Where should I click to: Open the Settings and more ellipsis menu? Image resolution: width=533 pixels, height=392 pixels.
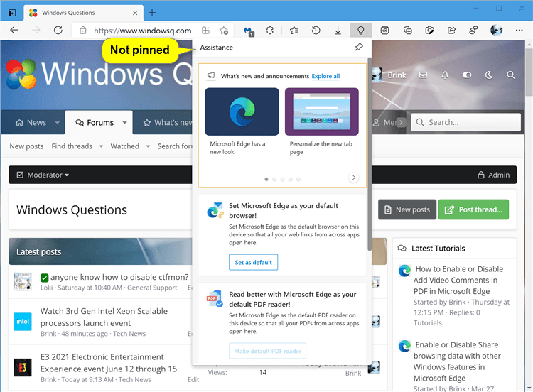pyautogui.click(x=519, y=31)
